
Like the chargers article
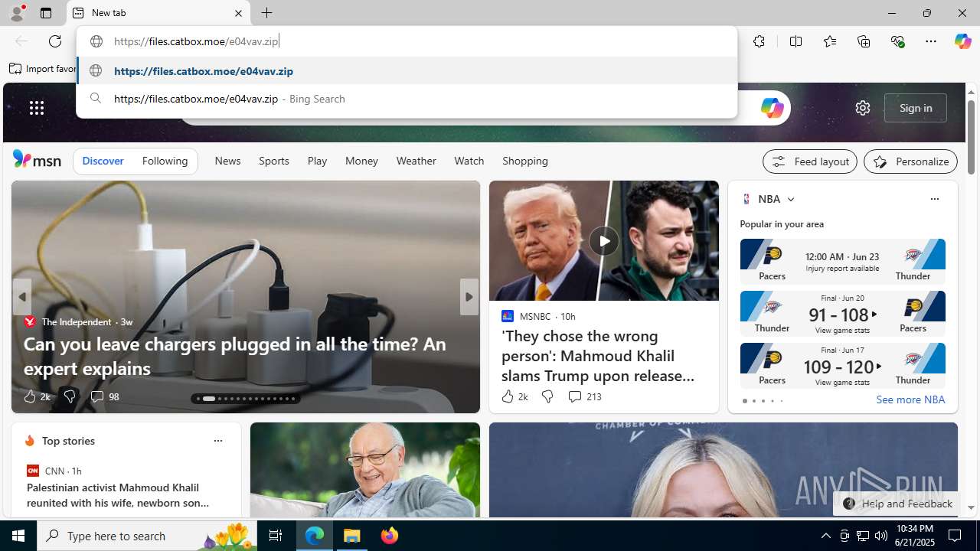pyautogui.click(x=36, y=396)
